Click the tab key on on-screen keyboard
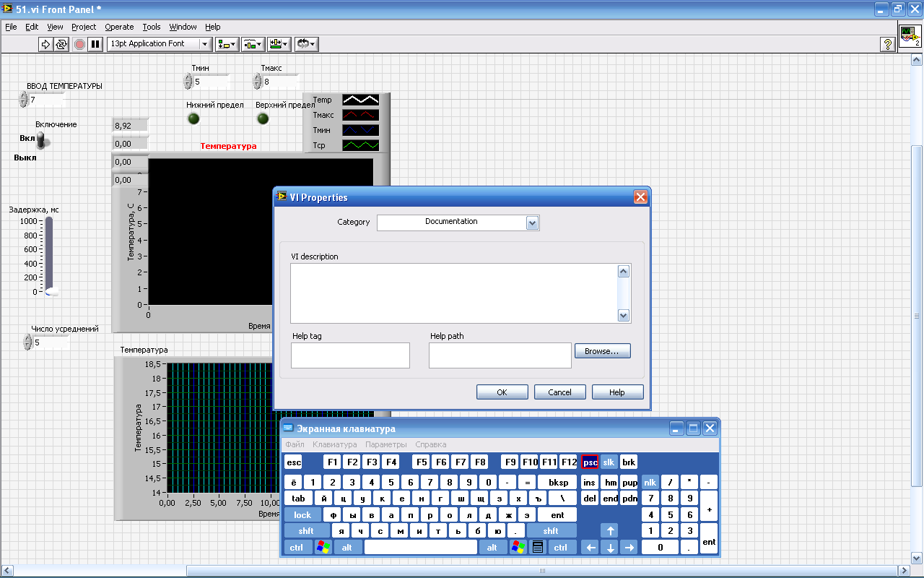Viewport: 924px width, 578px height. coord(298,499)
